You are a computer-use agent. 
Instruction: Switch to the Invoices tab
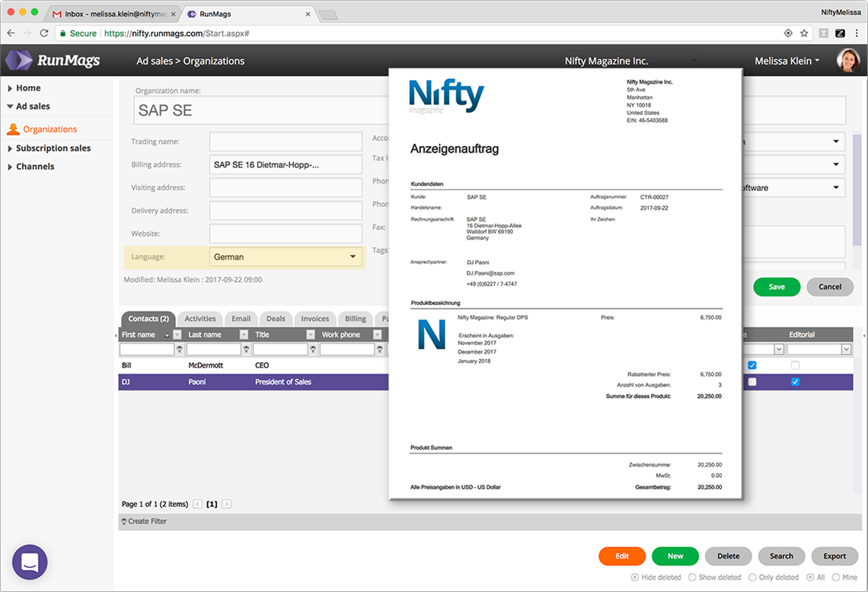point(315,319)
